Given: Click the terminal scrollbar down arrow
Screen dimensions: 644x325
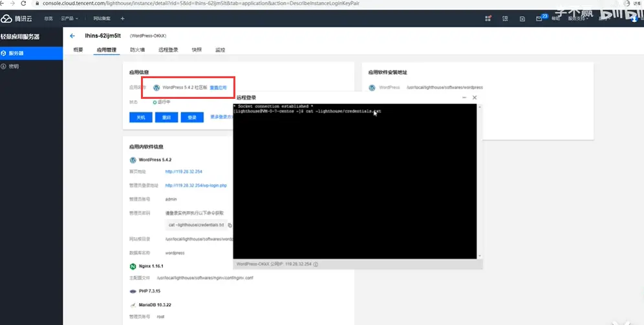Looking at the screenshot, I should point(479,256).
